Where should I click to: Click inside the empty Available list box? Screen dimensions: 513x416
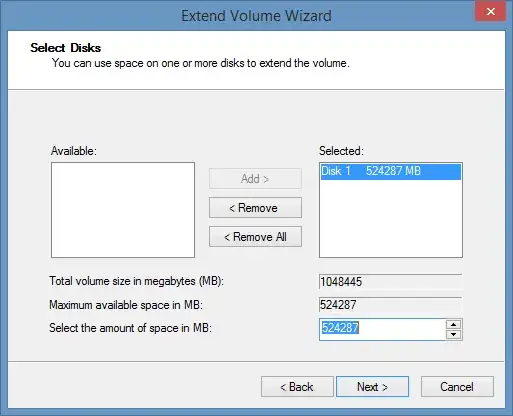coord(123,210)
